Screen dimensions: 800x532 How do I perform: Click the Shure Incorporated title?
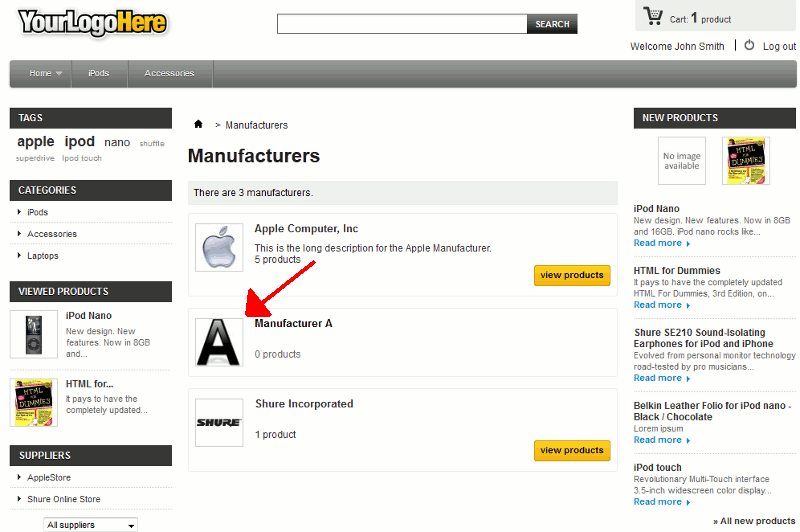point(304,403)
